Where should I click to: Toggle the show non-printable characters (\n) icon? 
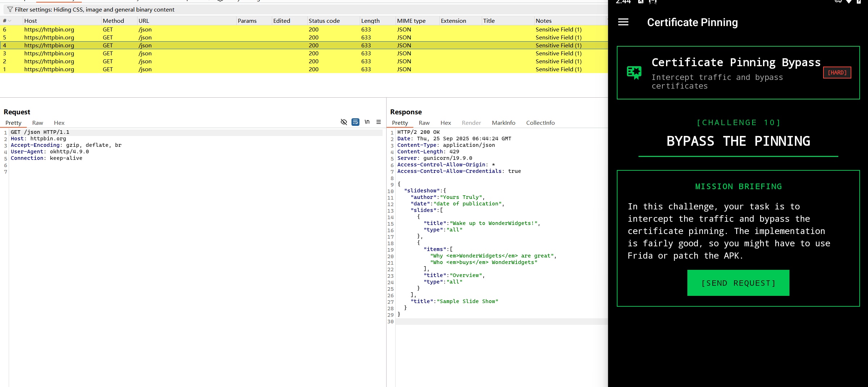tap(367, 122)
